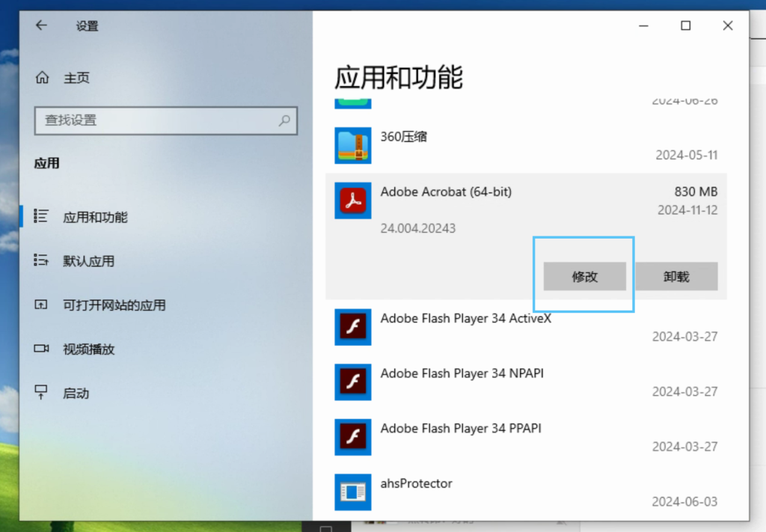
Task: Select the Adobe Acrobat (64-bit) entry name
Action: click(446, 192)
